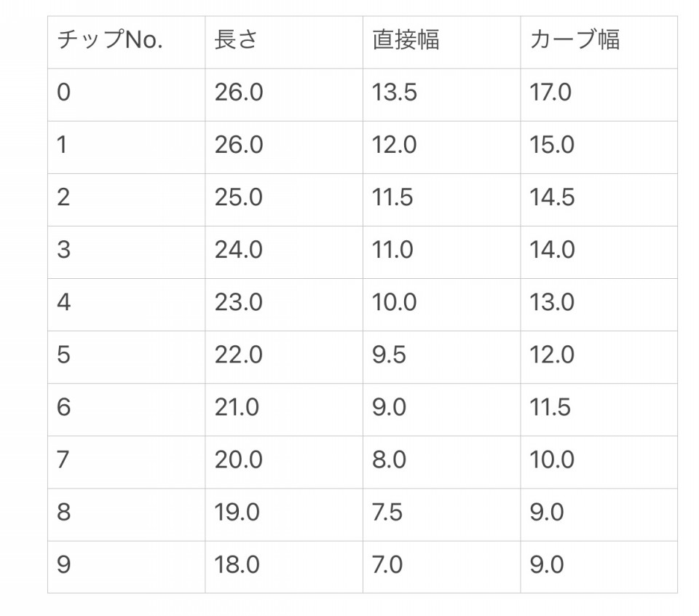This screenshot has width=699, height=616.
Task: Select the 17.0 curve width cell
Action: 599,95
